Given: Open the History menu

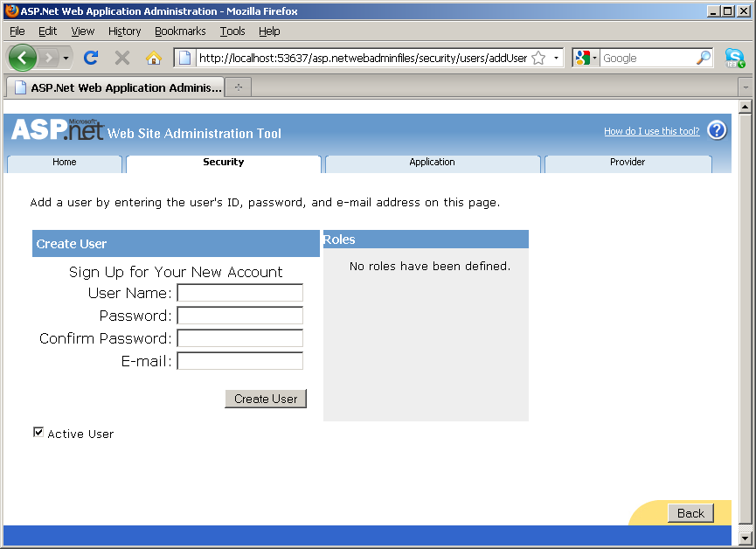Looking at the screenshot, I should pyautogui.click(x=124, y=31).
